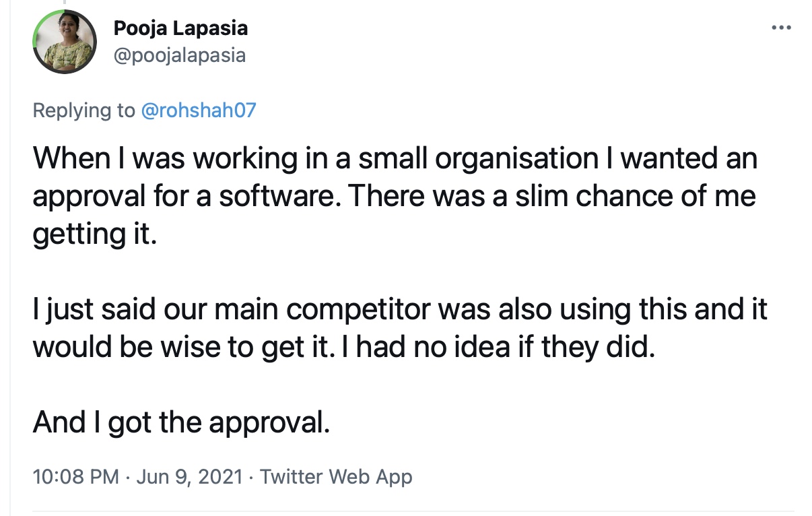Click the "Replying to" label

point(84,110)
